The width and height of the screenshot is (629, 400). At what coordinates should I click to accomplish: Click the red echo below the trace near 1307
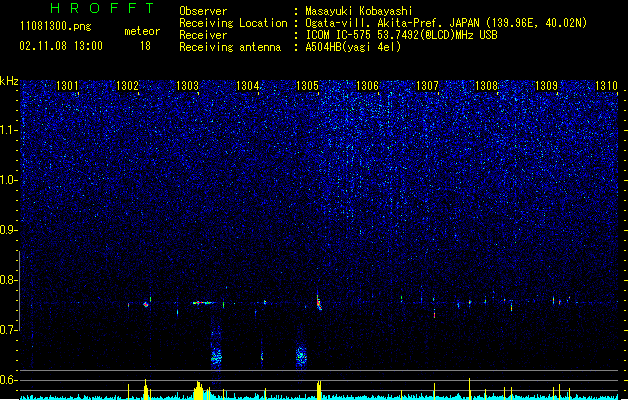pyautogui.click(x=434, y=313)
